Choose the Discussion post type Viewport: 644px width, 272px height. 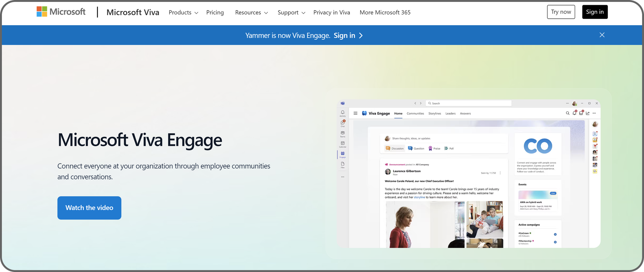pyautogui.click(x=395, y=149)
